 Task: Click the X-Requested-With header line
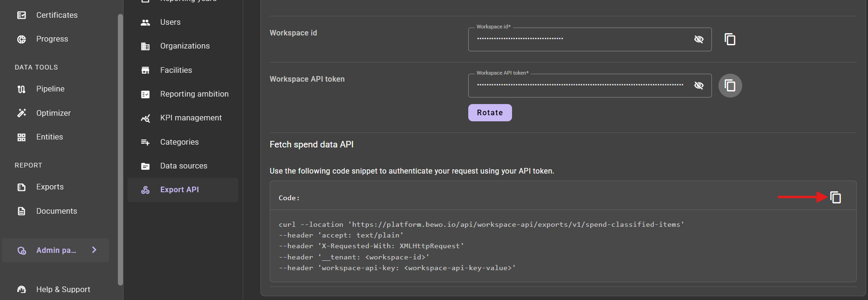371,246
